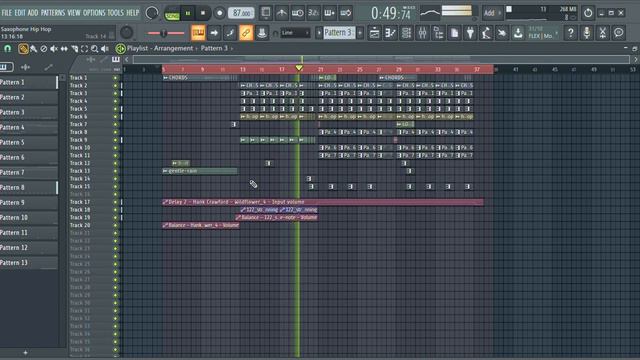Toggle the orange link controller button

click(x=246, y=33)
